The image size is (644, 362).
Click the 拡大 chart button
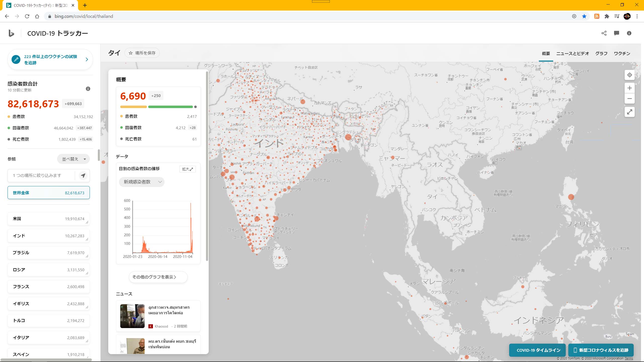[x=187, y=169]
